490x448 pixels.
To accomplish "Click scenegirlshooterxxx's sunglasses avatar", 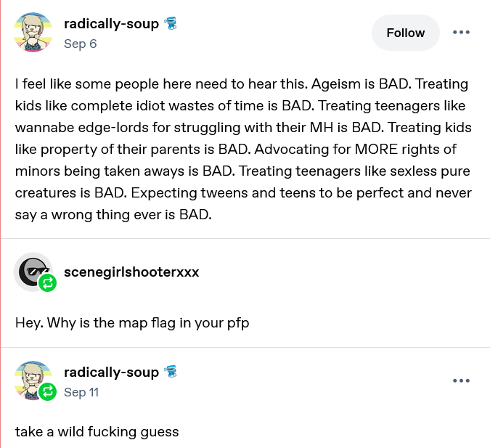I will (32, 270).
